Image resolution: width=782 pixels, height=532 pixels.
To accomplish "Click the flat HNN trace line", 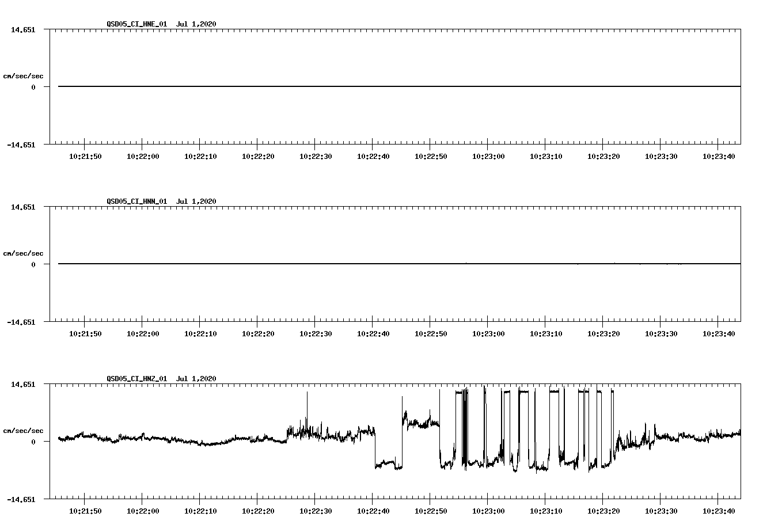I will tap(399, 264).
